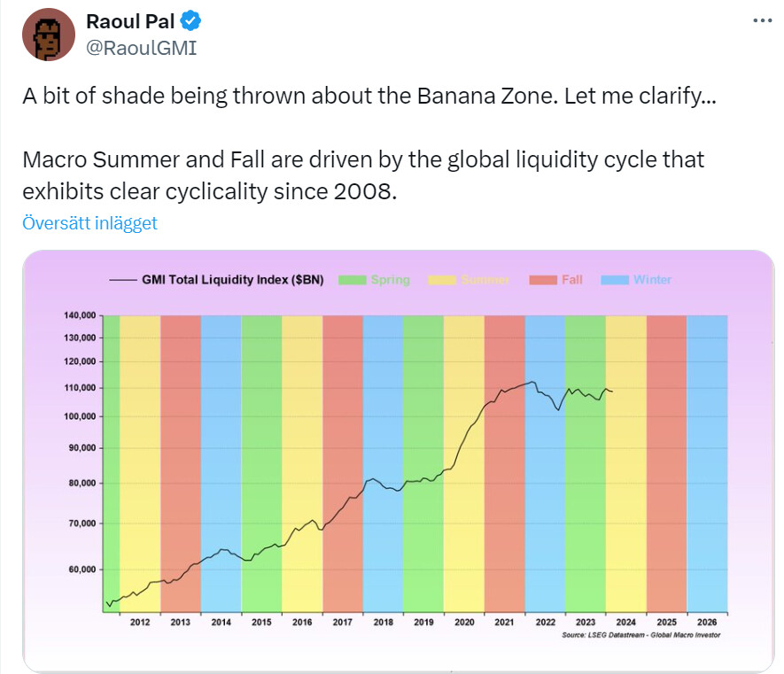Click the blue Winter legend swatch
784x674 pixels.
pyautogui.click(x=615, y=280)
